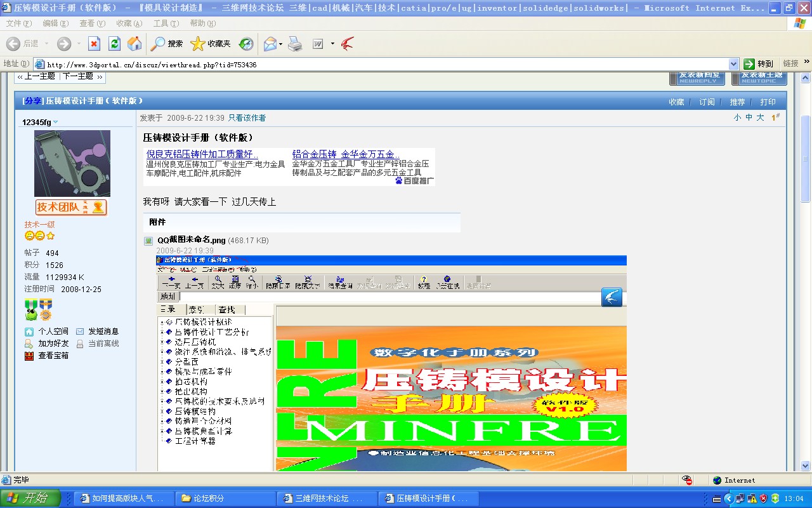
Task: Click the 发表新主题 NEWTOPIC button
Action: [x=759, y=77]
